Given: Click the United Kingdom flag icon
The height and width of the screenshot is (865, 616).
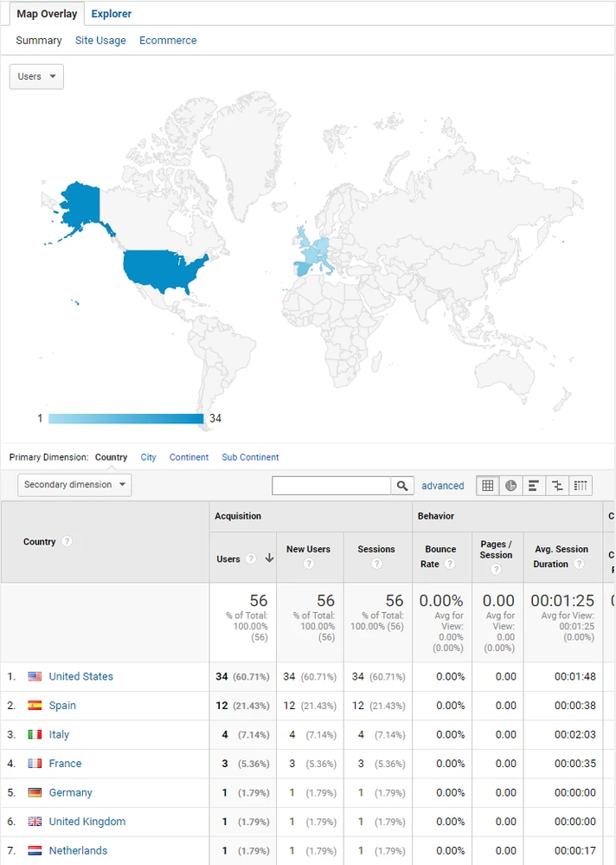Looking at the screenshot, I should pyautogui.click(x=35, y=822).
